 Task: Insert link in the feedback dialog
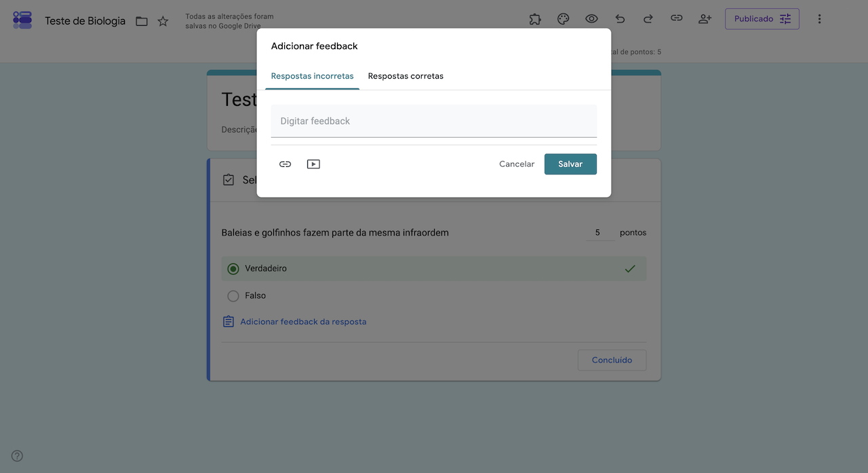pos(285,164)
